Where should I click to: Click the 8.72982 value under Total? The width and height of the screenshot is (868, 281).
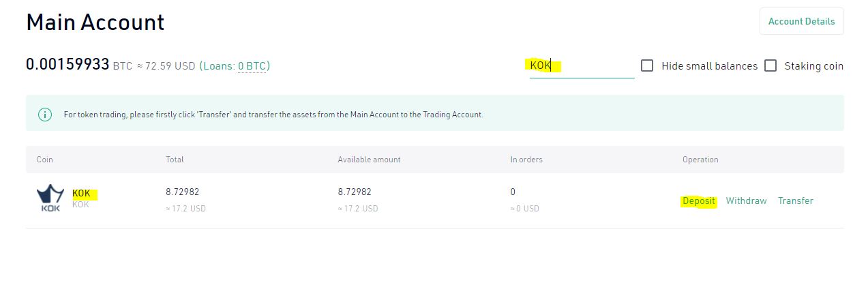pos(182,192)
